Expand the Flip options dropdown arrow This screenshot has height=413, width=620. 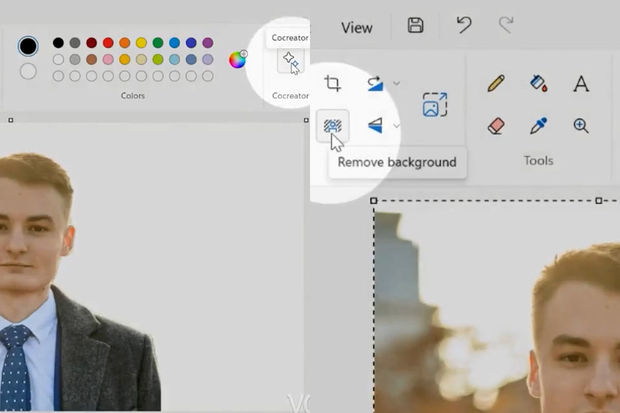[x=397, y=126]
